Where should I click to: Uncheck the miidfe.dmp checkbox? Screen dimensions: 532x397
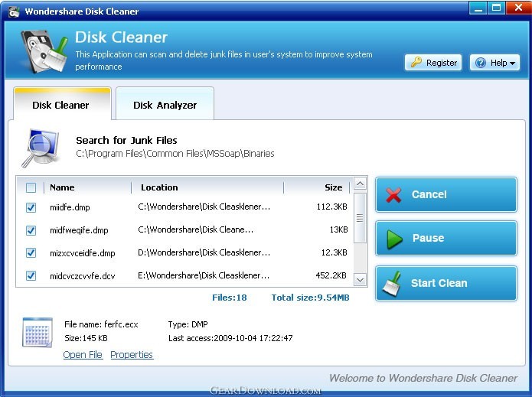point(31,207)
